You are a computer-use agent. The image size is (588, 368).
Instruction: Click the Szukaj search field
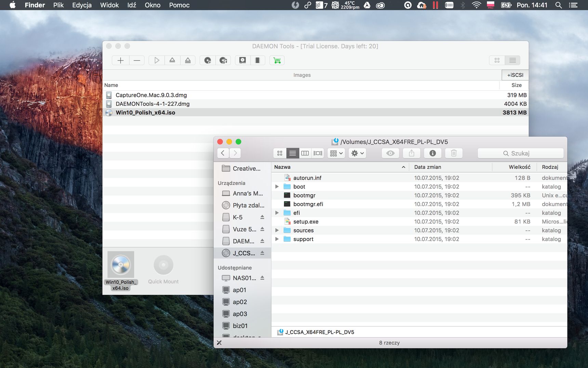tap(520, 153)
